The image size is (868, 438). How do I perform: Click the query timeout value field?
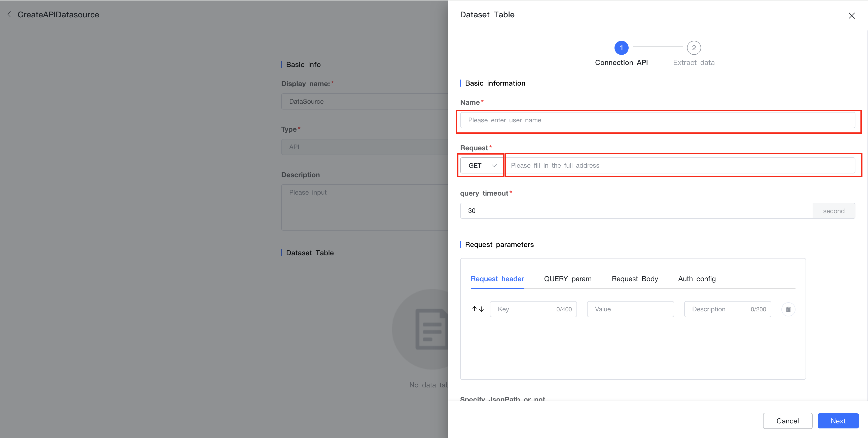point(636,211)
